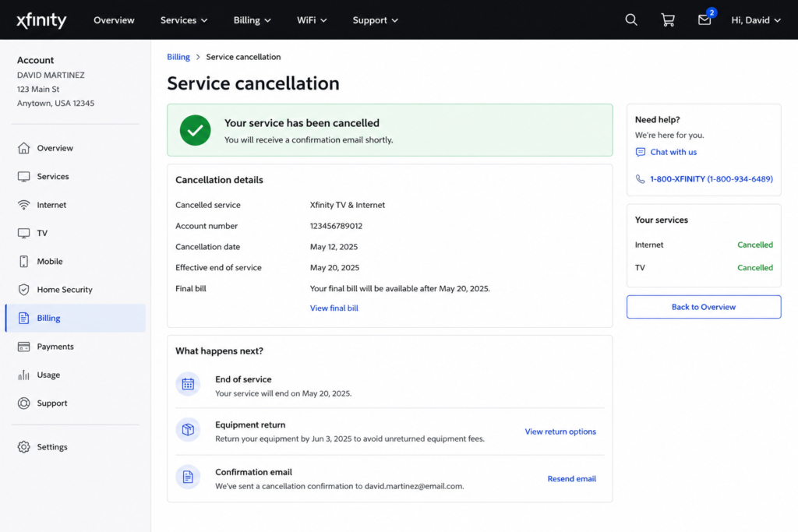Image resolution: width=798 pixels, height=532 pixels.
Task: Open TV section in the left sidebar
Action: [76, 233]
